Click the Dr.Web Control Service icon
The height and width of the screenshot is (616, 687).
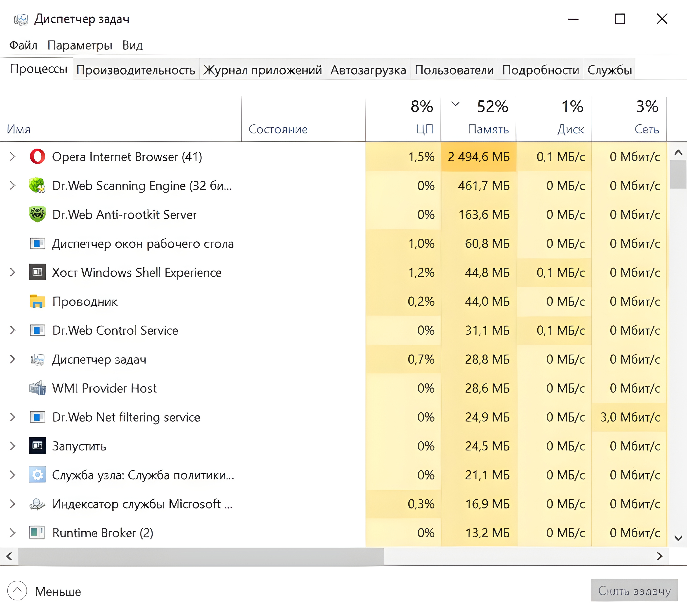(37, 330)
